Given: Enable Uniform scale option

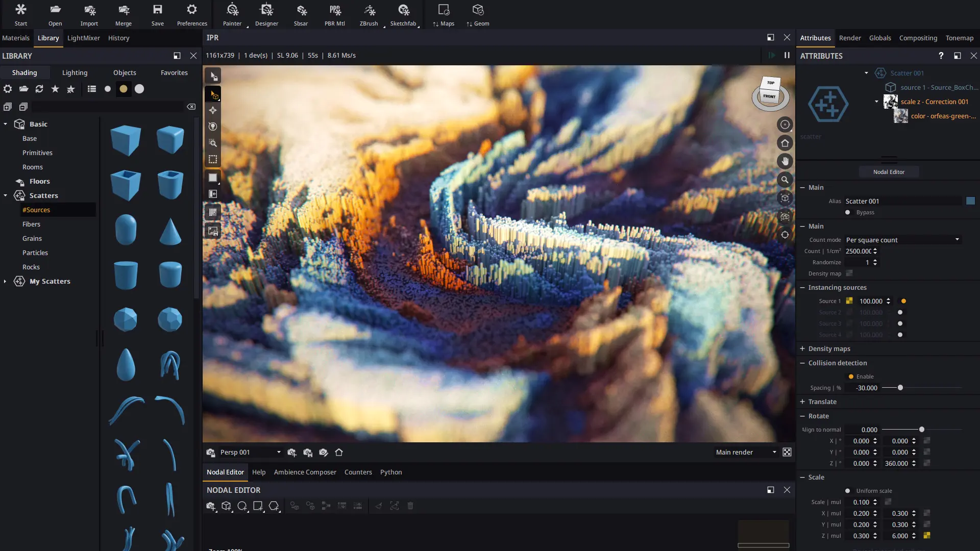Looking at the screenshot, I should click(848, 491).
